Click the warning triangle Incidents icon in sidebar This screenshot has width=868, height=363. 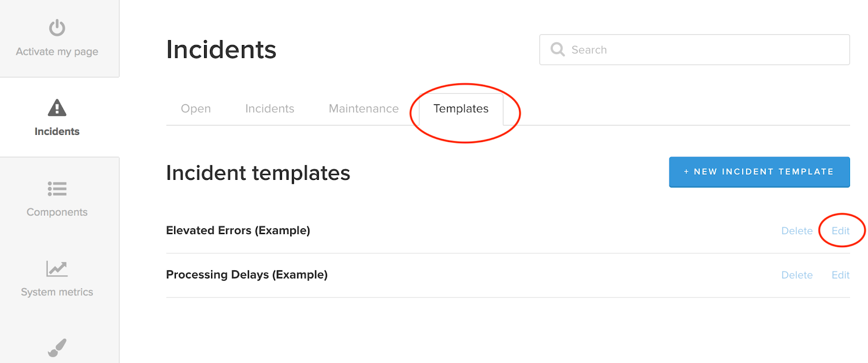[56, 107]
